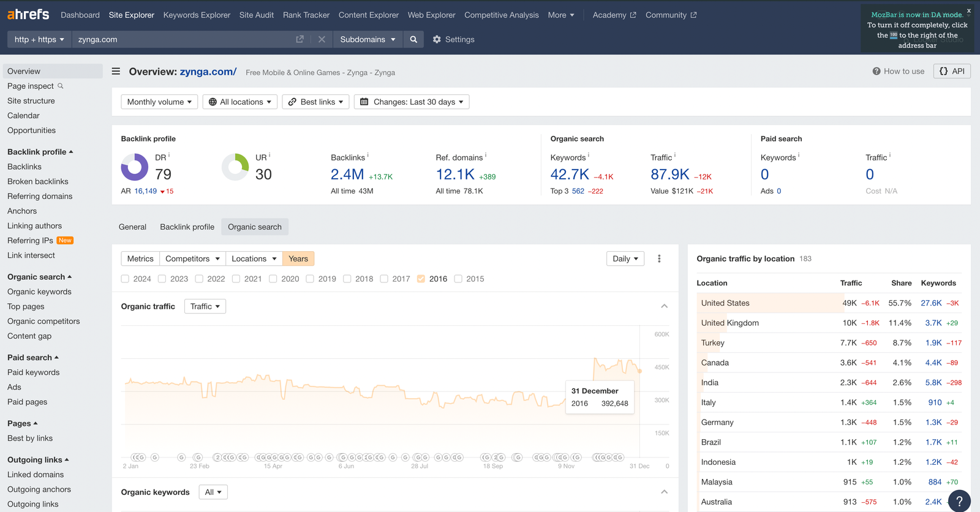
Task: Open Community external link
Action: pos(671,15)
